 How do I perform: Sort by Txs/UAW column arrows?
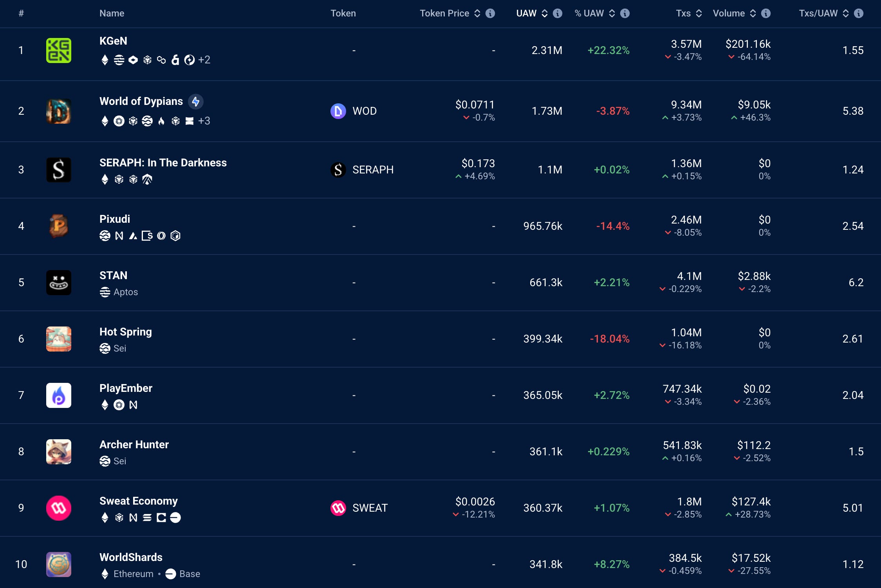(846, 13)
